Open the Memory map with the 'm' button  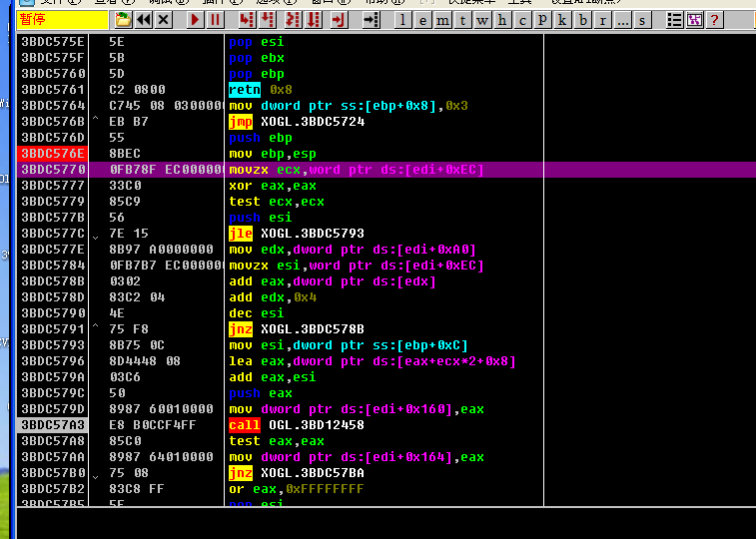pos(442,20)
